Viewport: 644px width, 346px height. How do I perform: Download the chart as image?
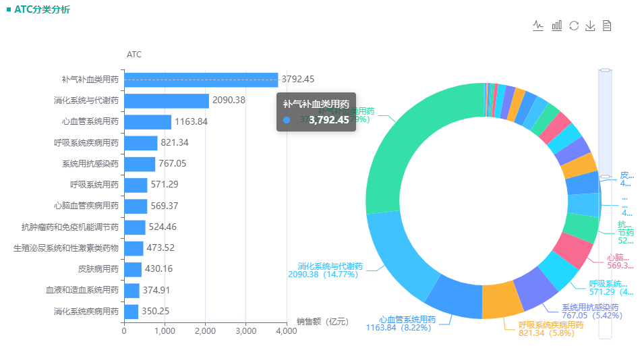point(590,26)
